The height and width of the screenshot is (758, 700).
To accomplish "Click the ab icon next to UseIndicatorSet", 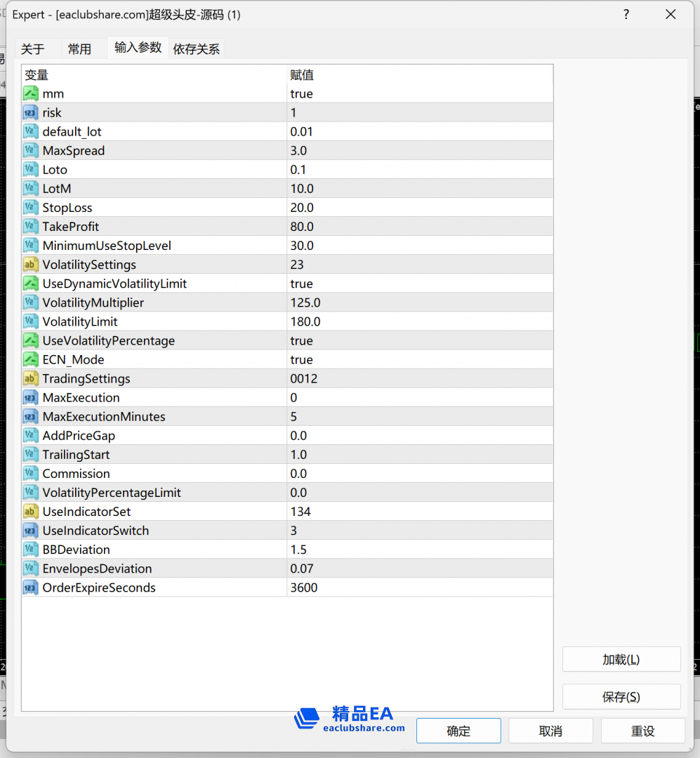I will (x=30, y=511).
